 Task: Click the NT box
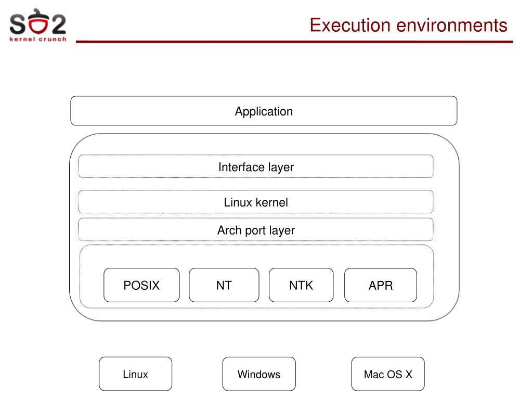[x=224, y=285]
